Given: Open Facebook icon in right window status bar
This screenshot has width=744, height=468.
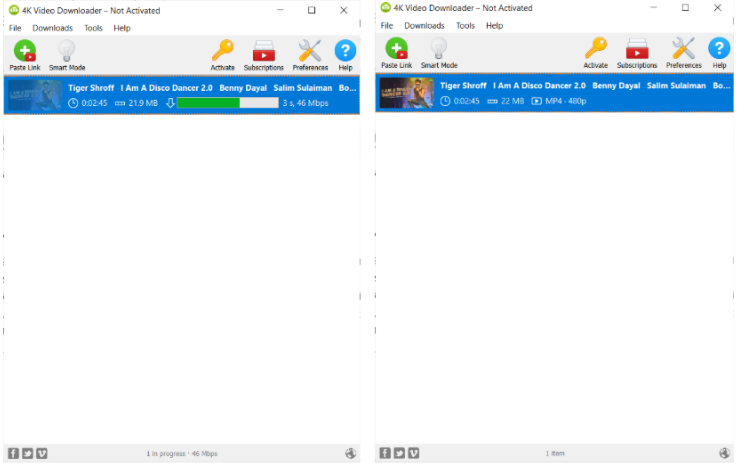Looking at the screenshot, I should coord(385,453).
